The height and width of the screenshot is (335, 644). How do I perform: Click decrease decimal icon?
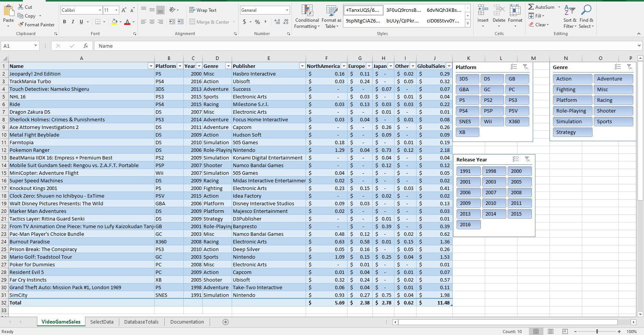286,22
